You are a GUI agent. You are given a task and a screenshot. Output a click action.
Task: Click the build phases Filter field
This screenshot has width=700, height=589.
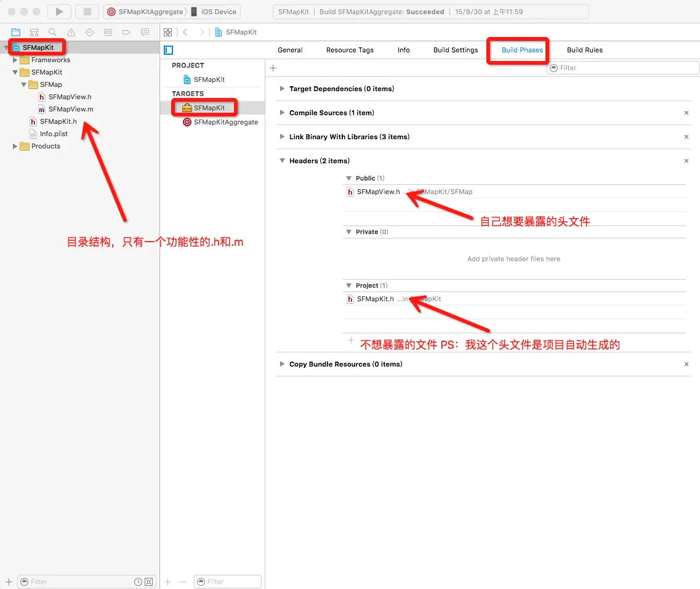click(x=622, y=68)
